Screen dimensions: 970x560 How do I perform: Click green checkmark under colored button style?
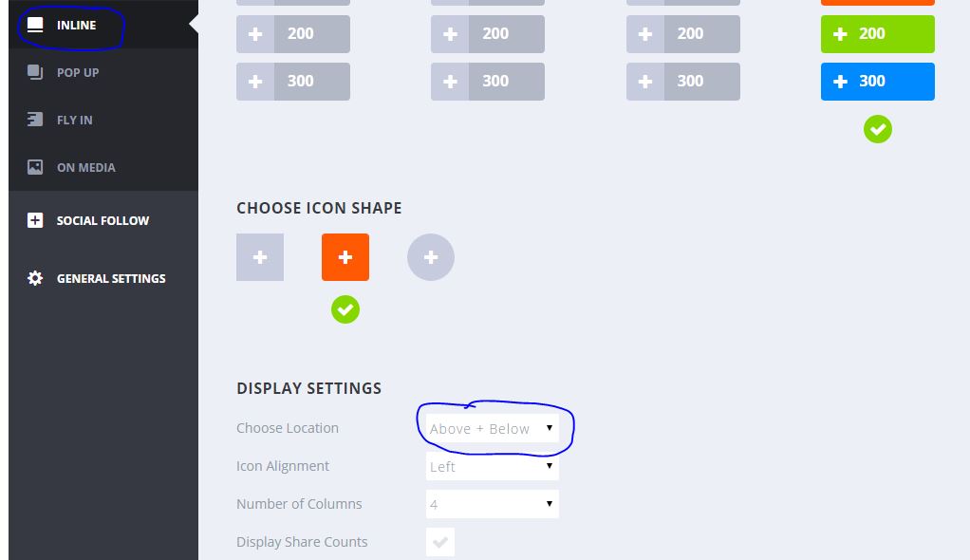(878, 129)
